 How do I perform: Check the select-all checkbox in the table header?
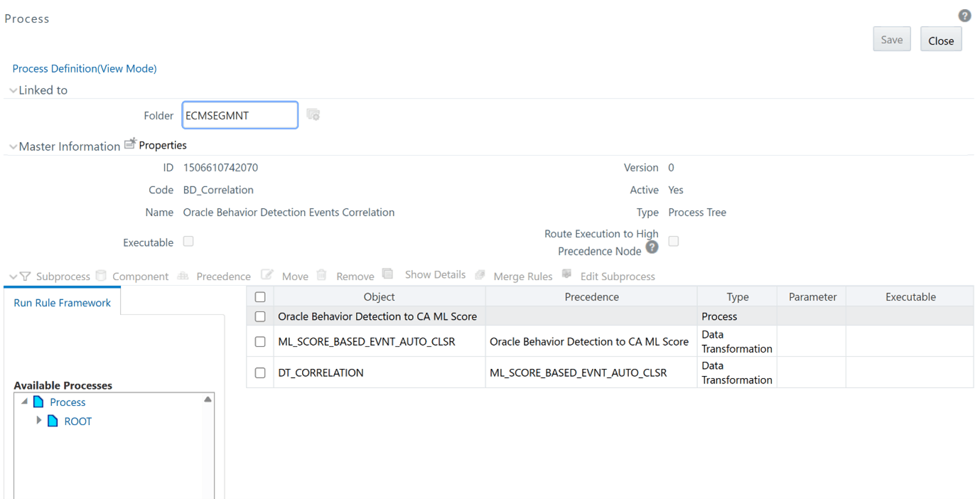[x=260, y=296]
